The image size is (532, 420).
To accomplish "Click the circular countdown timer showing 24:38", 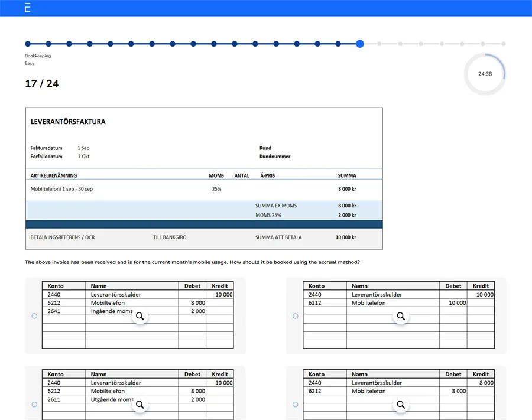I will tap(485, 74).
